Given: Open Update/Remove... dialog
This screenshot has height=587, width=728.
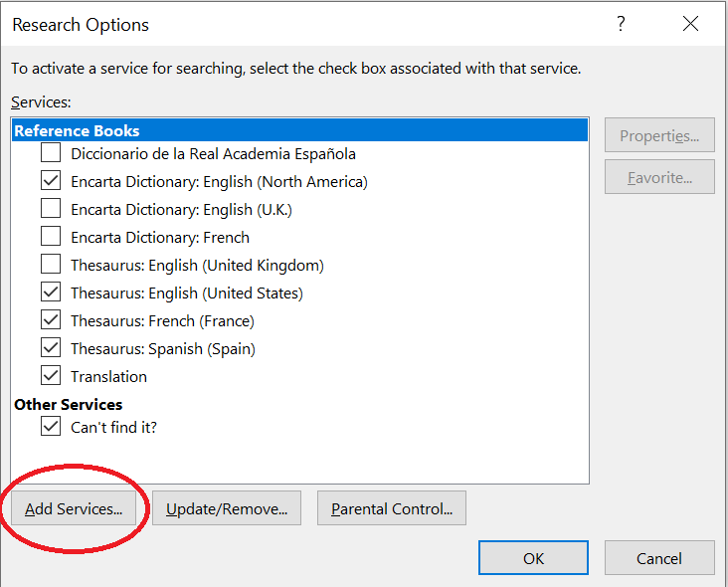Looking at the screenshot, I should (x=227, y=508).
